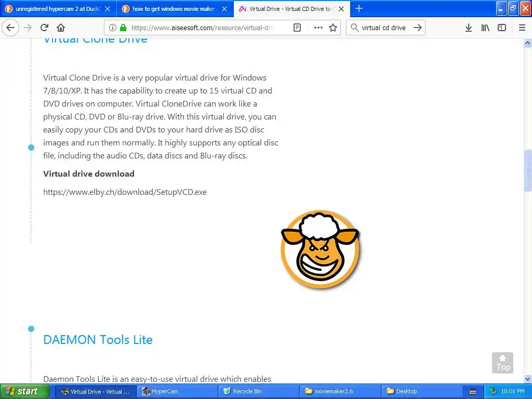The image size is (532, 399).
Task: Open the Windows Start menu
Action: 24,392
